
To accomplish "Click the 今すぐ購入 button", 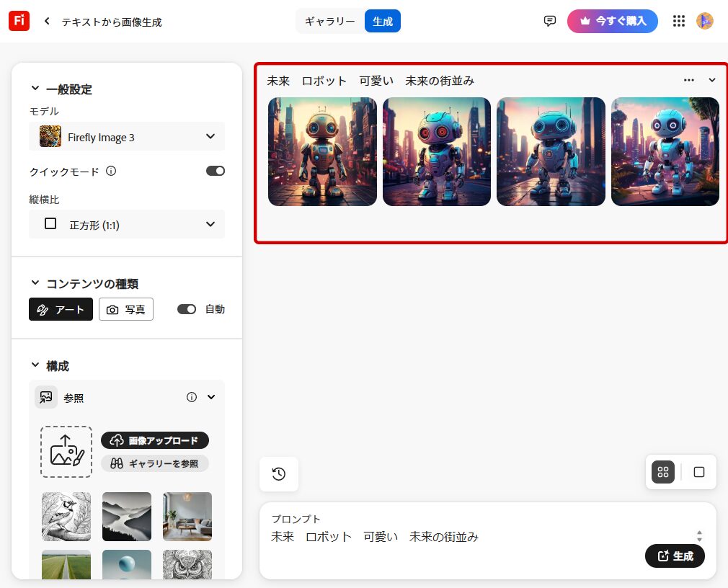I will (x=612, y=21).
